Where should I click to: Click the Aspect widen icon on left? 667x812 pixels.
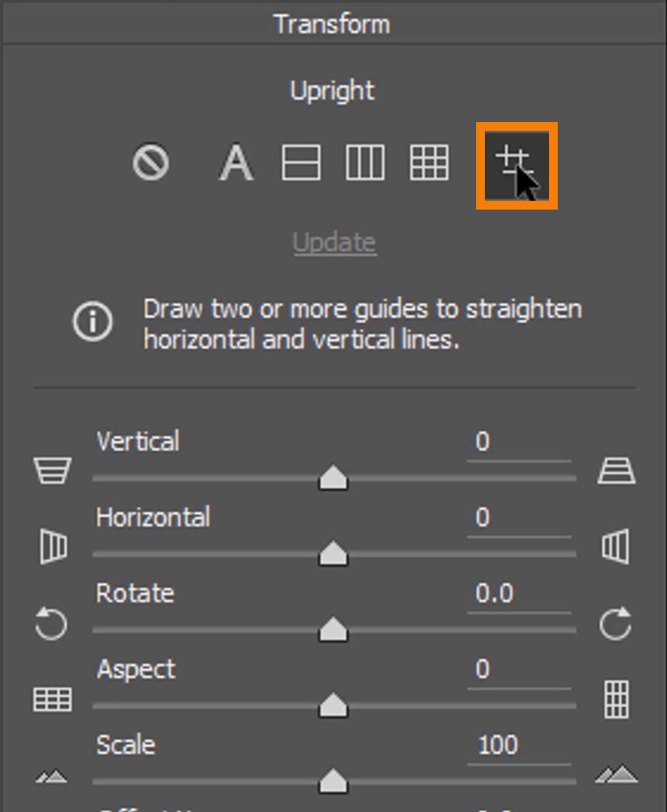51,700
